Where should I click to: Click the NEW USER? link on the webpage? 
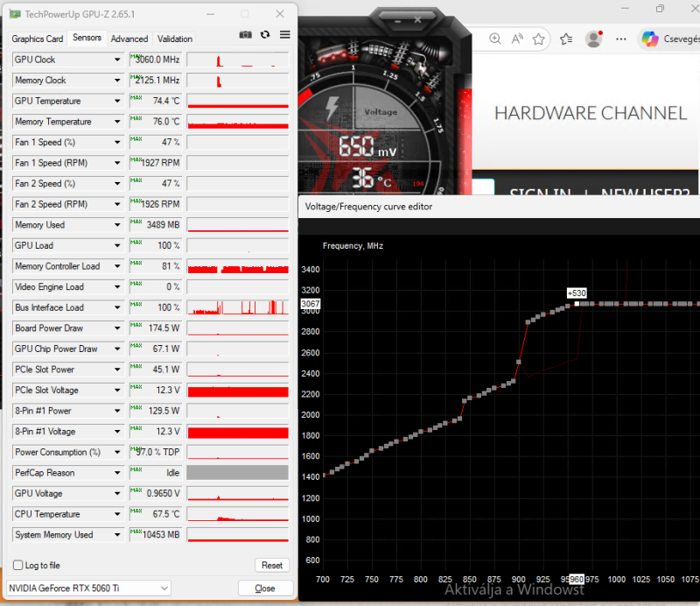tap(645, 192)
